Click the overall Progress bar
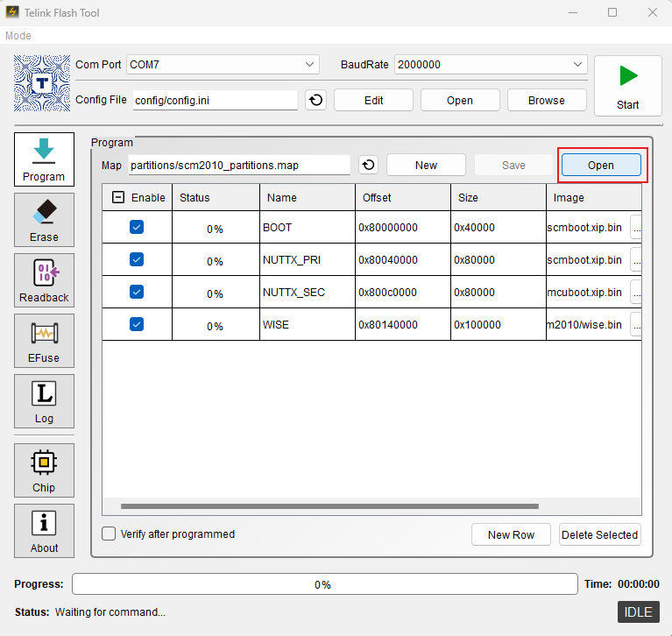The width and height of the screenshot is (672, 636). tap(325, 584)
